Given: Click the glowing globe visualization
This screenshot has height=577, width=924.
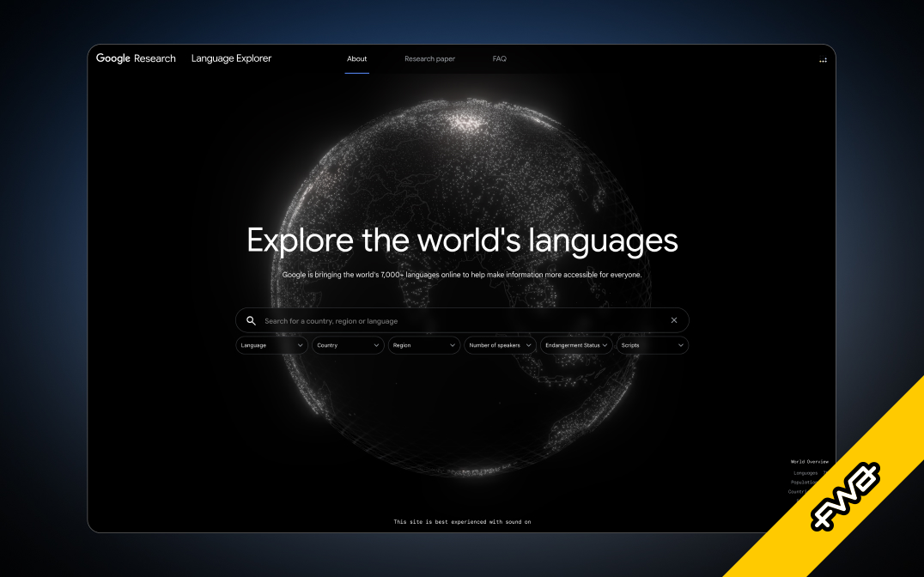Looking at the screenshot, I should (x=464, y=172).
